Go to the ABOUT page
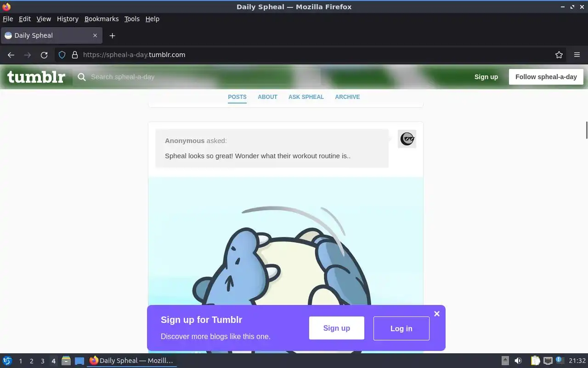This screenshot has height=368, width=588. (267, 97)
